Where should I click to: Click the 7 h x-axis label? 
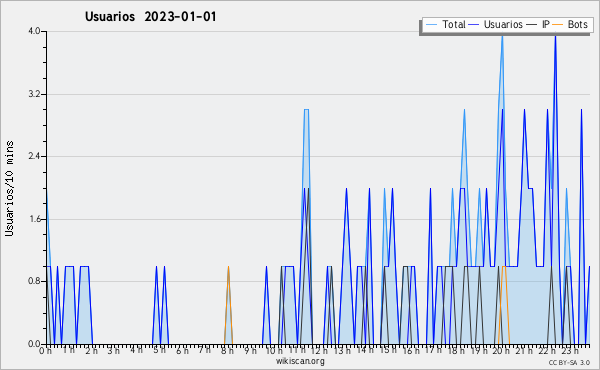point(204,350)
